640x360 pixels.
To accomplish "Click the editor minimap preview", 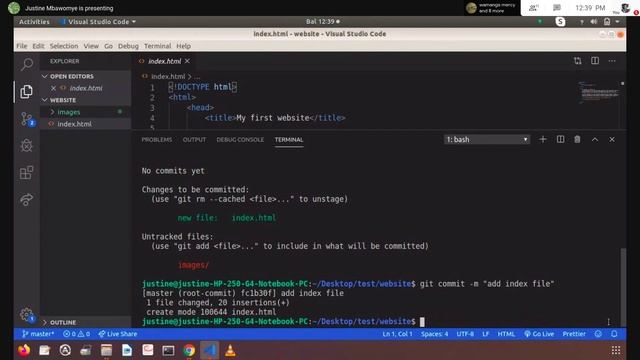I will point(599,93).
